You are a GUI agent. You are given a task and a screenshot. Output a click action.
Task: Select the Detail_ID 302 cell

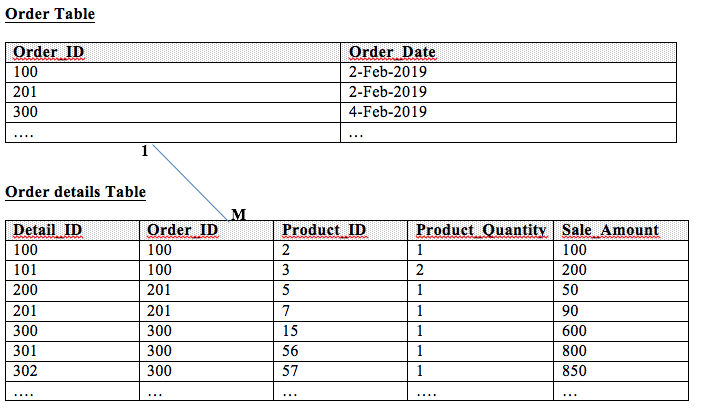click(26, 370)
